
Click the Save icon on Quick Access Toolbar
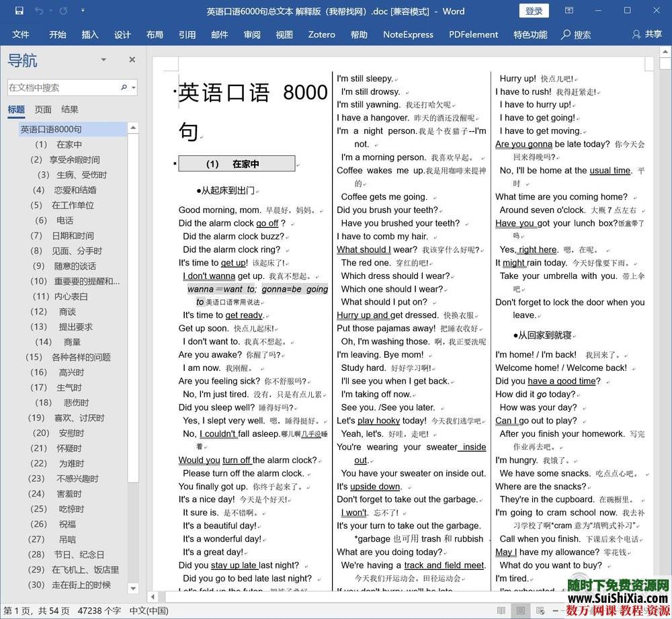pyautogui.click(x=19, y=11)
